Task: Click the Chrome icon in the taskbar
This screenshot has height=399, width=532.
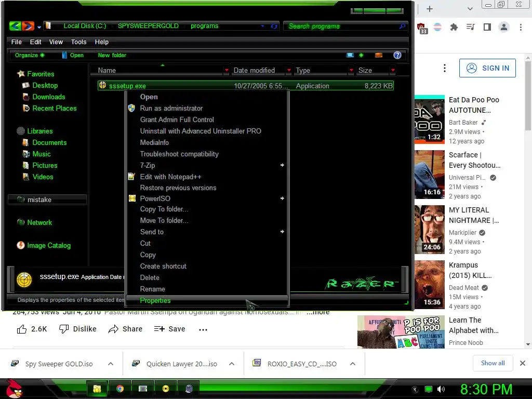Action: point(120,389)
